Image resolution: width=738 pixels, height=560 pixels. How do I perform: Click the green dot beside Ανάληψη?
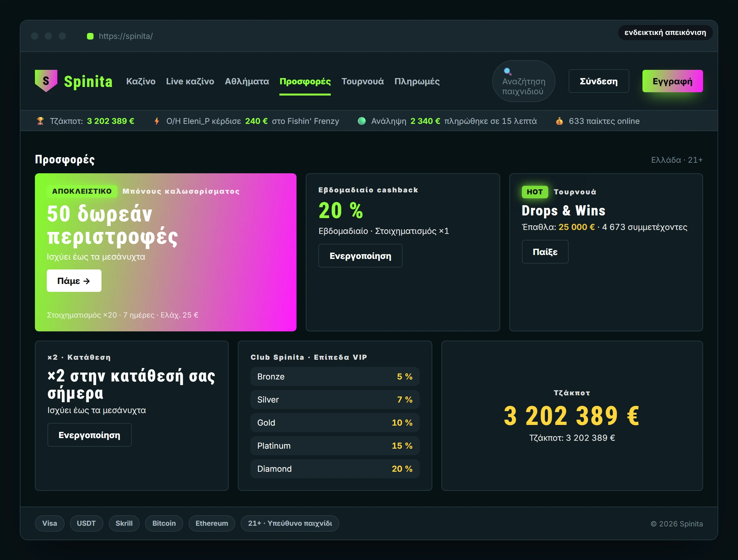(x=362, y=121)
